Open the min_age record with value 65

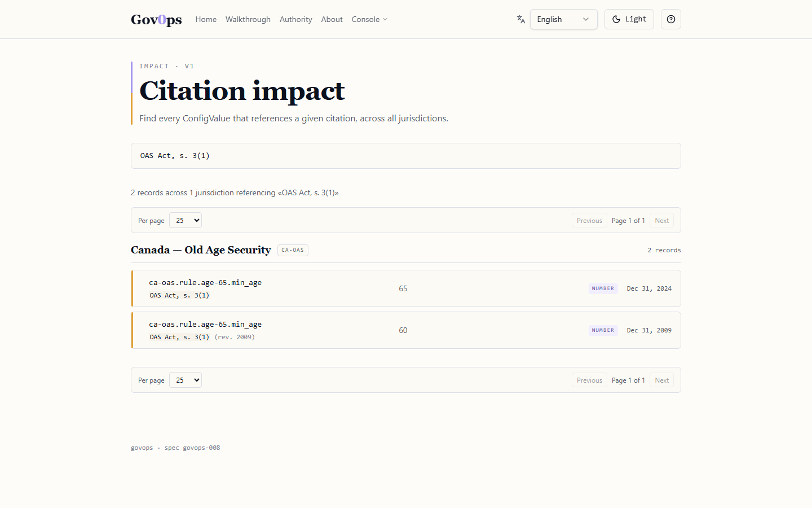[x=406, y=288]
